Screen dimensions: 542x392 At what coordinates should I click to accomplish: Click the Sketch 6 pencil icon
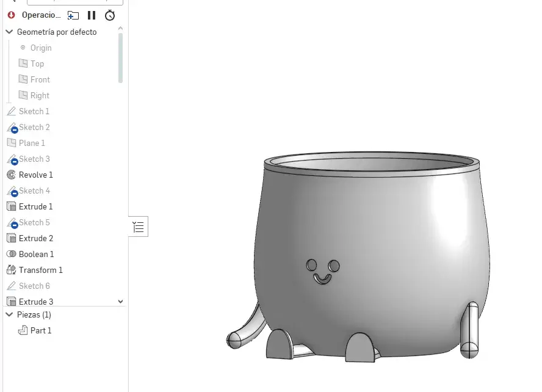(x=11, y=286)
